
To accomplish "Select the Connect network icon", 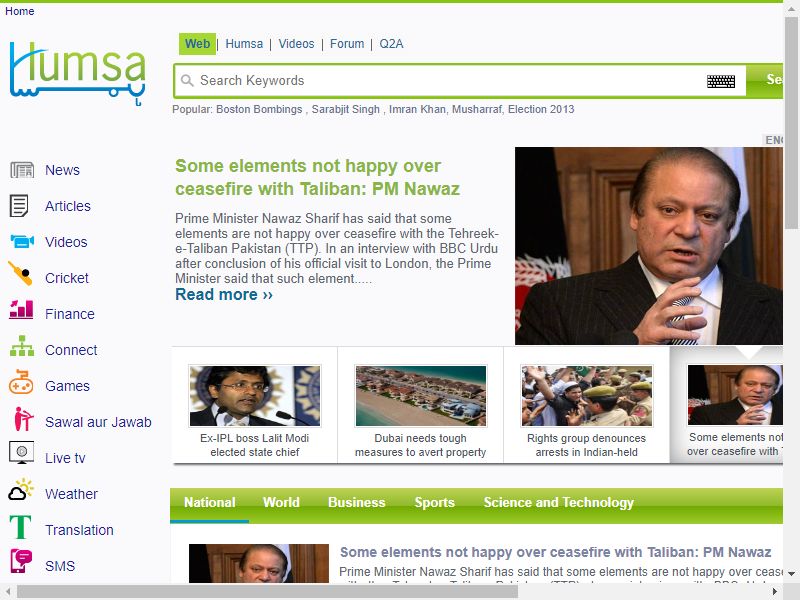I will [22, 346].
